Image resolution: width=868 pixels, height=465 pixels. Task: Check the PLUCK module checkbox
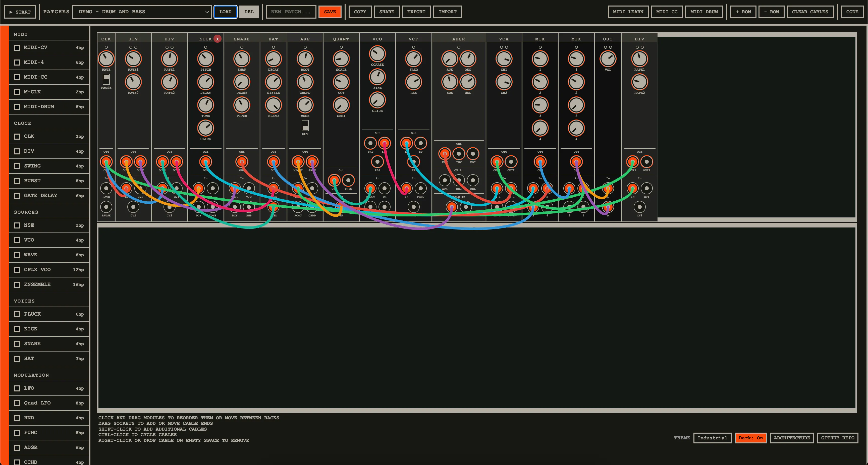[17, 314]
